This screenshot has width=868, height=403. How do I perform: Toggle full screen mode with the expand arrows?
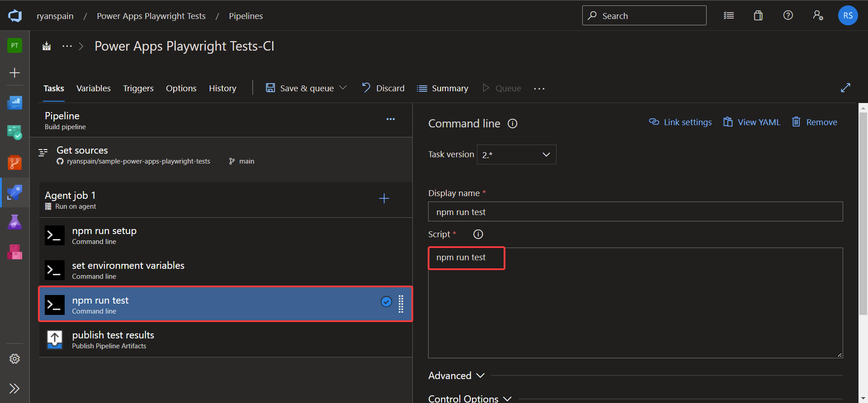tap(845, 88)
